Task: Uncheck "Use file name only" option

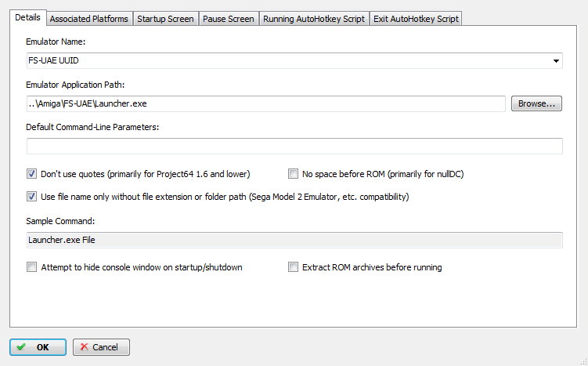Action: click(x=31, y=197)
